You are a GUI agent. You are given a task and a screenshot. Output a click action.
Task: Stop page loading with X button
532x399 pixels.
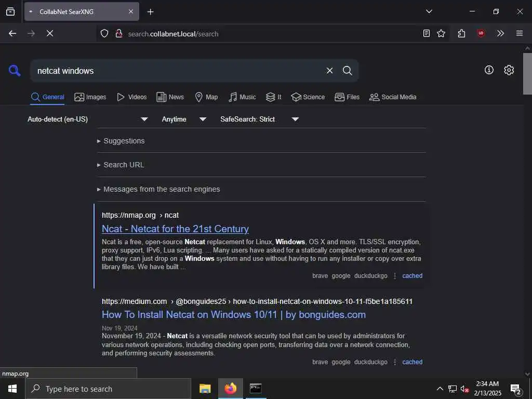coord(50,33)
